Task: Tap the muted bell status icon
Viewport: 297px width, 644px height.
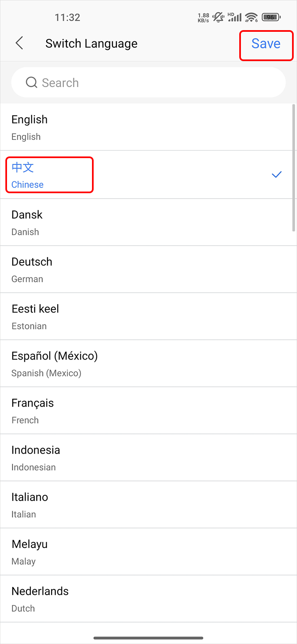Action: click(x=219, y=17)
